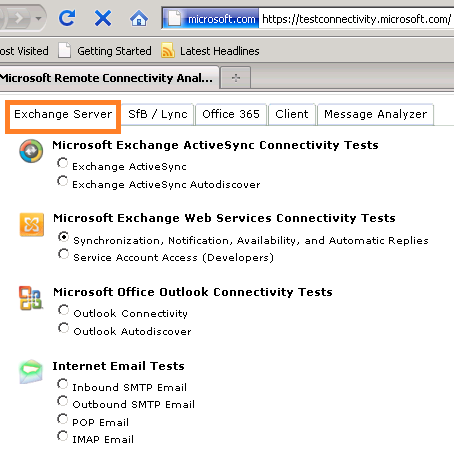Viewport: 454px width, 475px height.
Task: Select IMAP Email radio button
Action: 62,436
